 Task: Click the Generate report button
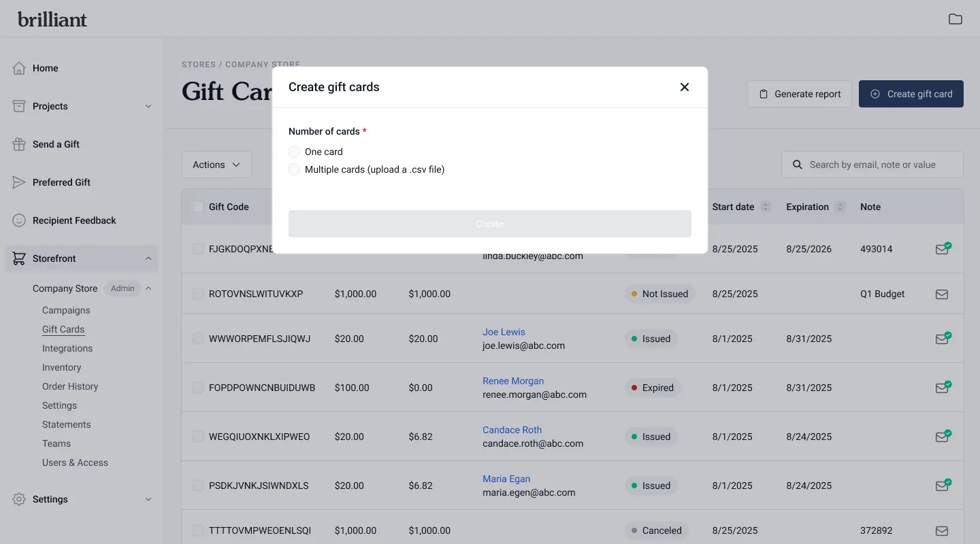(800, 94)
